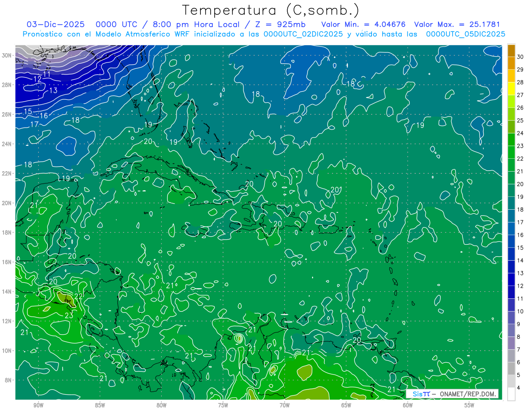
Task: Select the "75W" longitude axis label
Action: 223,405
